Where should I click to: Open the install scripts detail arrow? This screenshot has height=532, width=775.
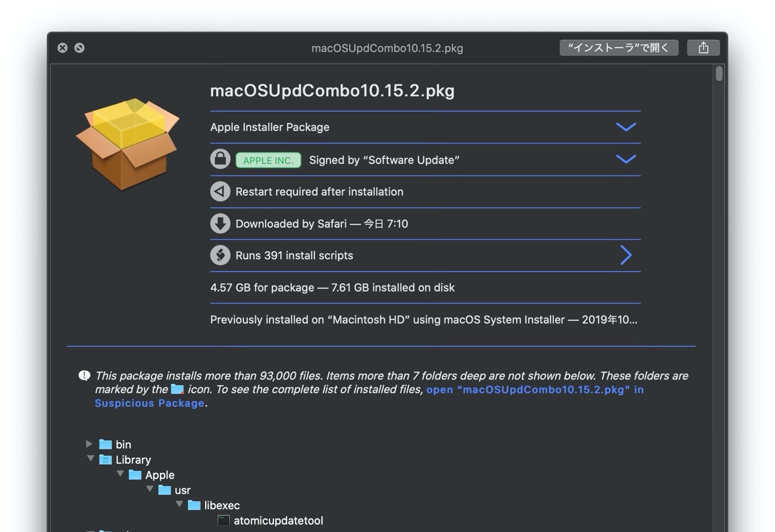coord(626,255)
